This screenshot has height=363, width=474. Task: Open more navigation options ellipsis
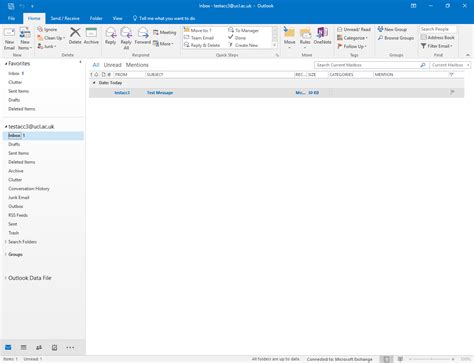(x=70, y=347)
